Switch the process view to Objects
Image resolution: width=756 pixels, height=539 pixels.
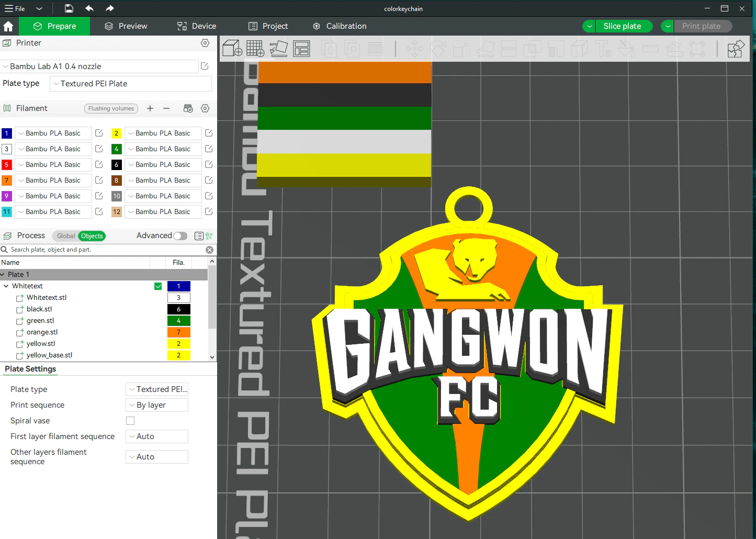click(92, 236)
